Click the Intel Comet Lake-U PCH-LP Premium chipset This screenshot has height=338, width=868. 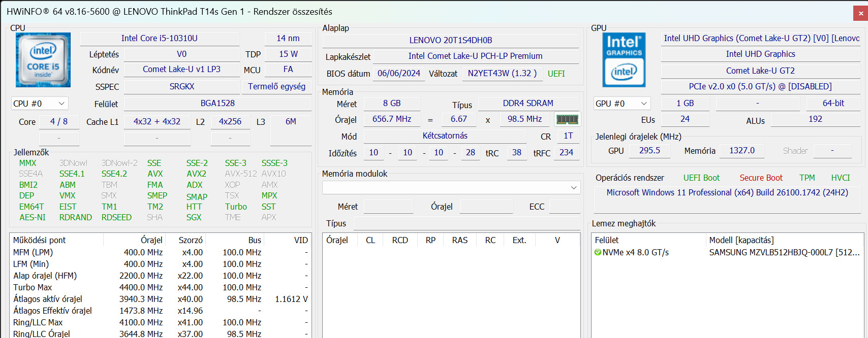click(475, 56)
